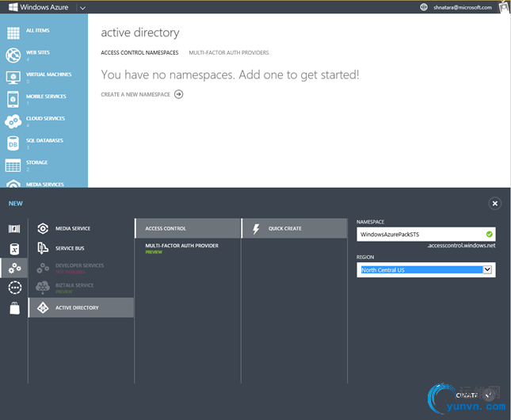This screenshot has width=511, height=420.
Task: Close the New panel
Action: [x=494, y=204]
